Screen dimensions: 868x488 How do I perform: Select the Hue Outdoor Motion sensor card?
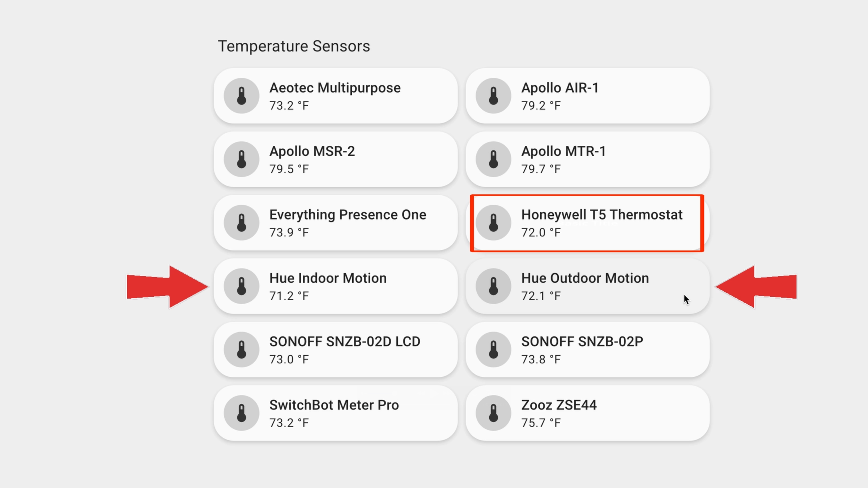(586, 286)
